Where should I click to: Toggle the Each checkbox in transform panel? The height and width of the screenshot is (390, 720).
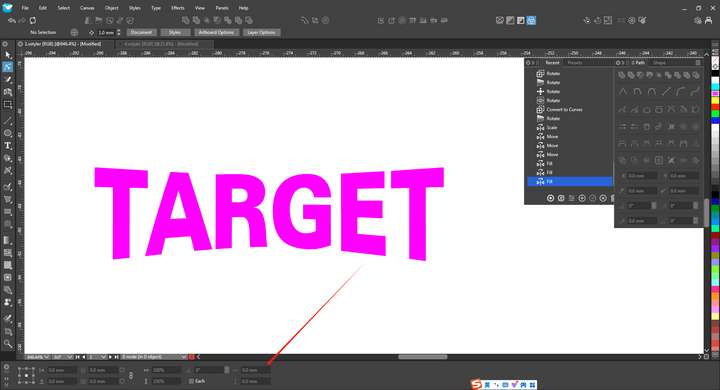(191, 381)
